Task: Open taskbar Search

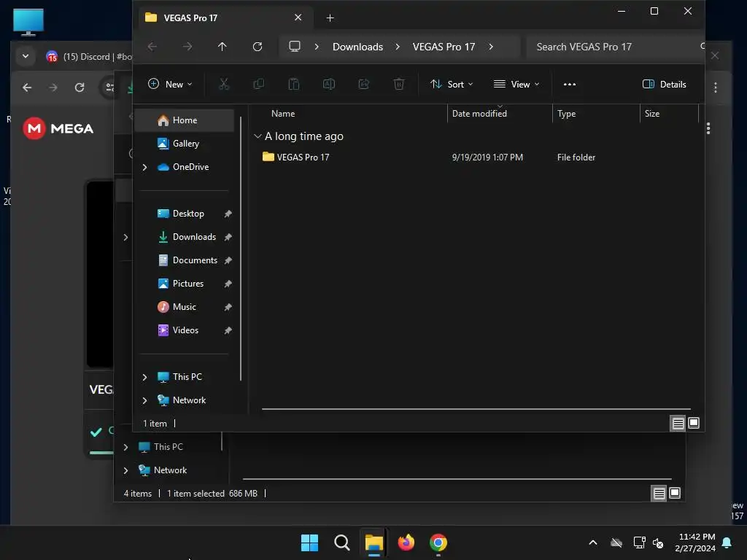Action: (341, 542)
